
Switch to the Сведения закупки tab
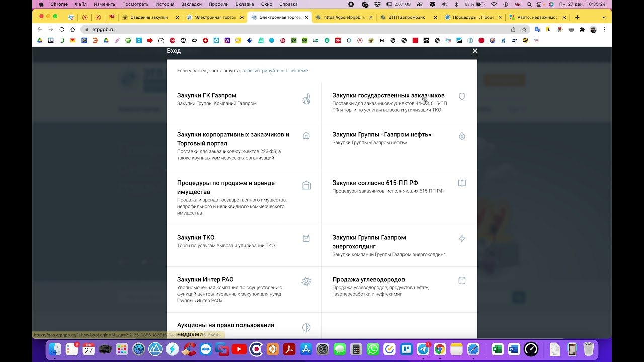(149, 17)
